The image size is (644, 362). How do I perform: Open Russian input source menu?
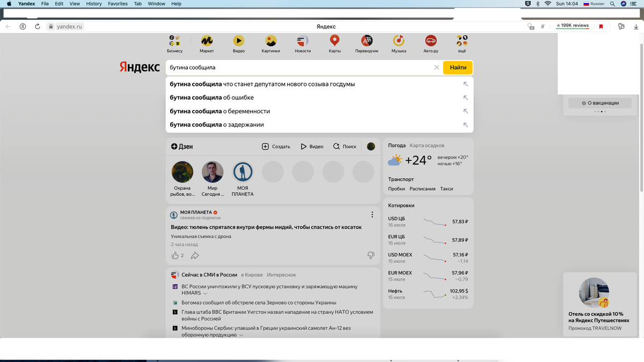(594, 4)
